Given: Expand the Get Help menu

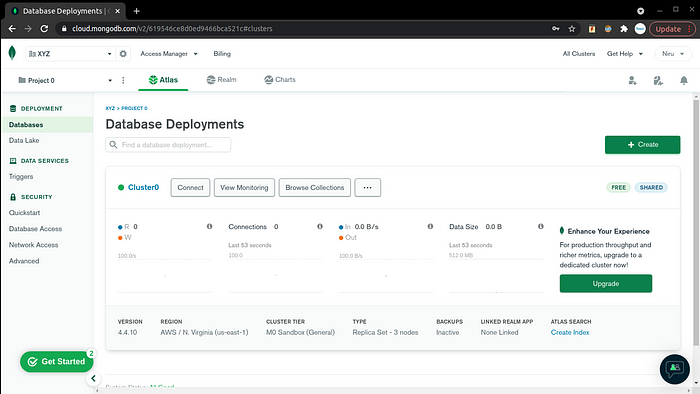Looking at the screenshot, I should pyautogui.click(x=625, y=54).
